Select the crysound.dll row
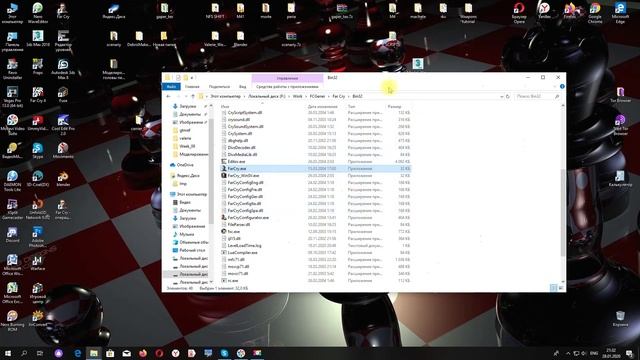This screenshot has height=360, width=640. [x=316, y=120]
